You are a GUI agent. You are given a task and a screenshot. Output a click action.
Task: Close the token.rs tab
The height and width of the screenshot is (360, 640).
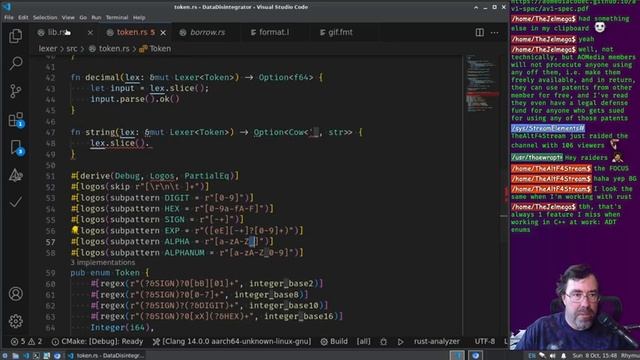(163, 32)
